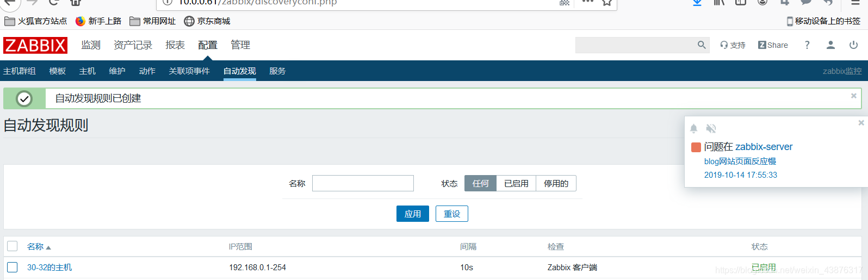Click the 192.168.0.1-254 IP range cell
868x280 pixels.
[257, 267]
